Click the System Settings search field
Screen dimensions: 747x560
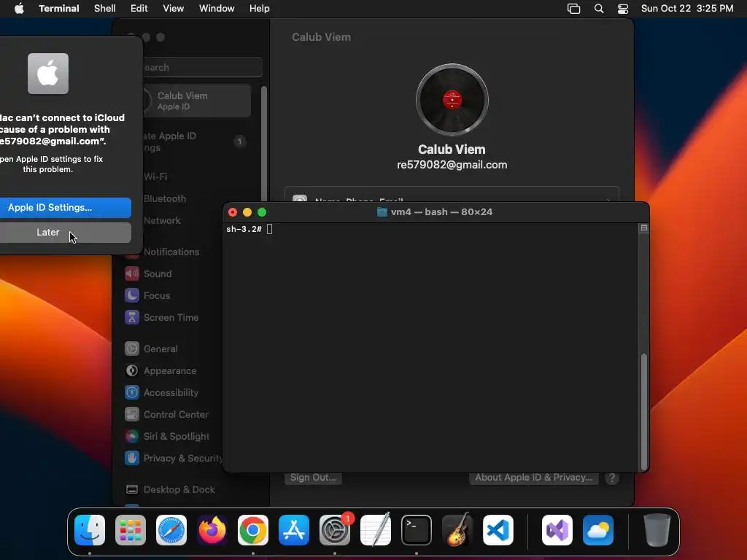pyautogui.click(x=202, y=67)
